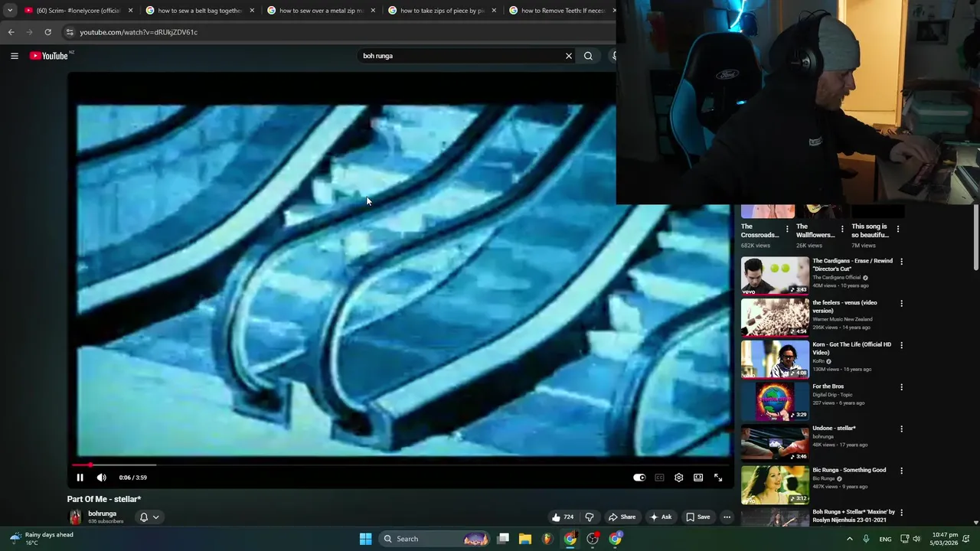Screen dimensions: 980x551
Task: Show hidden system tray icons
Action: 849,539
